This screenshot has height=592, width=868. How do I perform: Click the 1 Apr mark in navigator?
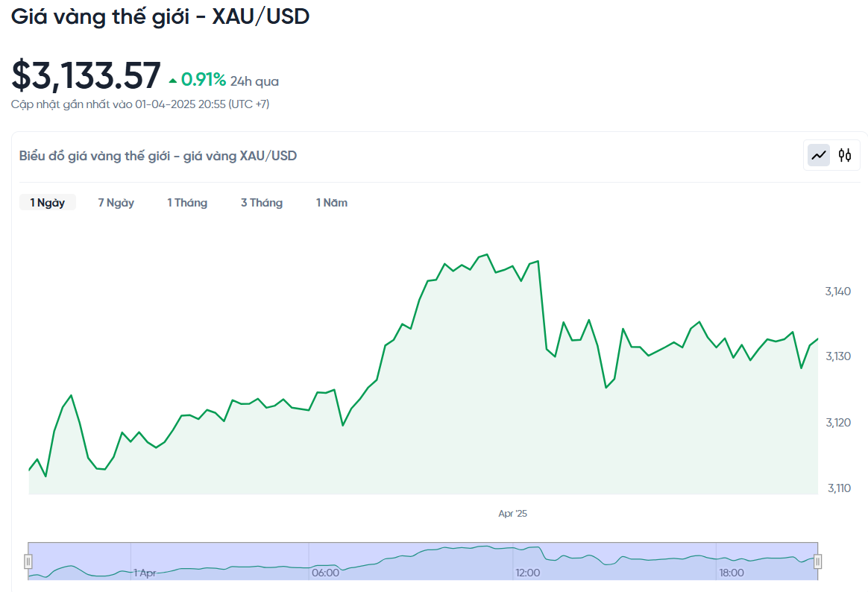coord(145,573)
